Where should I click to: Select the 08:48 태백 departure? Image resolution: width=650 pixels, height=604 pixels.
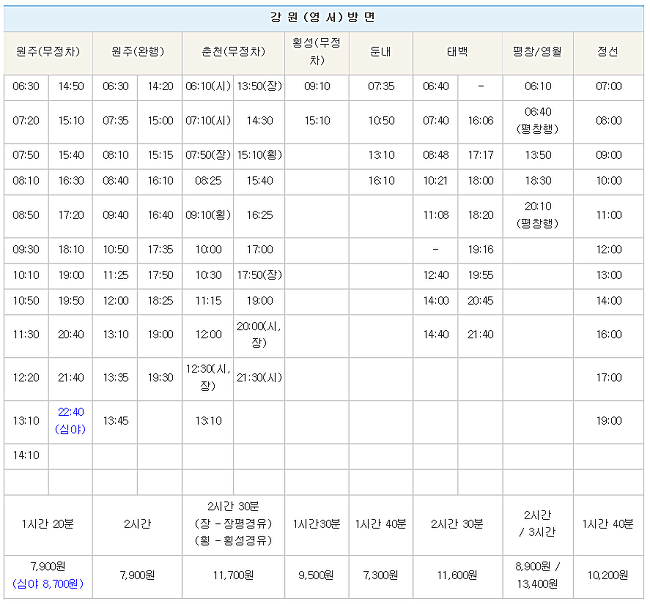[436, 155]
